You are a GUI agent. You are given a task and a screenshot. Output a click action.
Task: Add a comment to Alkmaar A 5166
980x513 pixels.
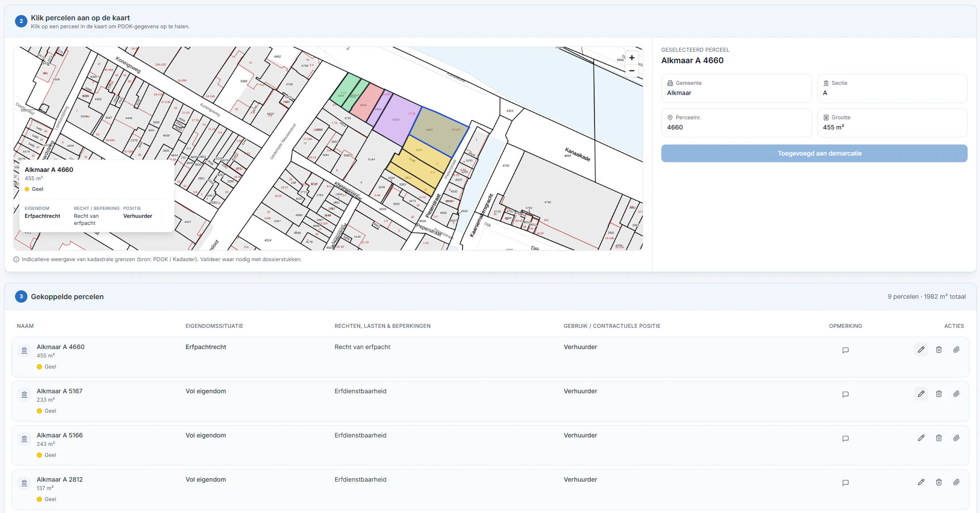coord(846,439)
